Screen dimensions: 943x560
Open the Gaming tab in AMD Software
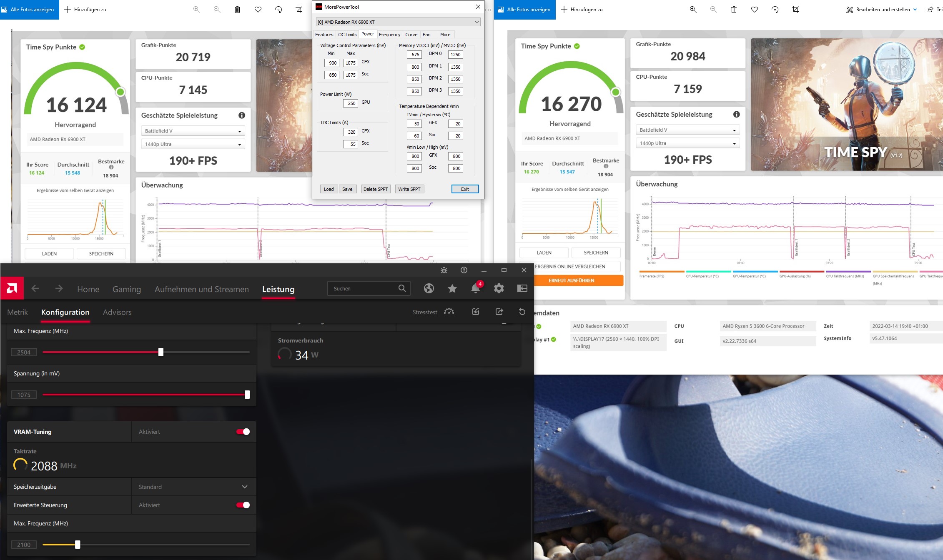127,289
